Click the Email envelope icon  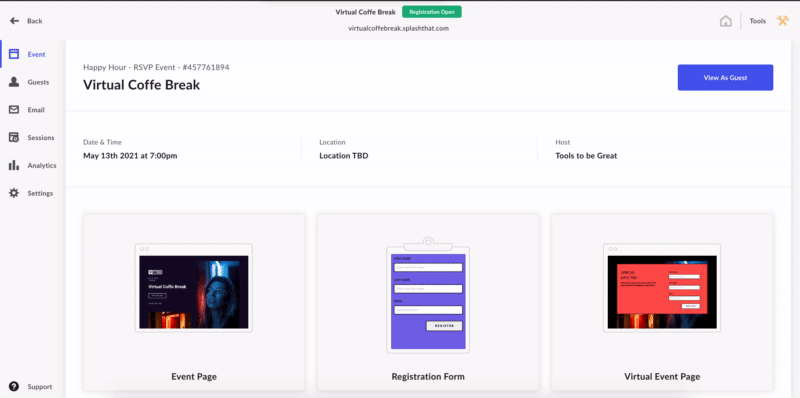(x=14, y=110)
